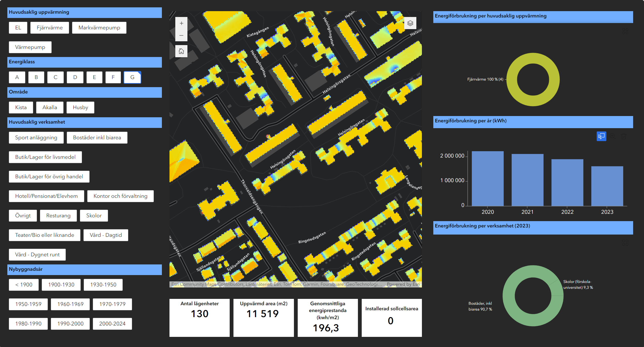Click 'Fjärrvärme 100 % (4)' chart label
Viewport: 644px width, 347px height.
coord(485,79)
